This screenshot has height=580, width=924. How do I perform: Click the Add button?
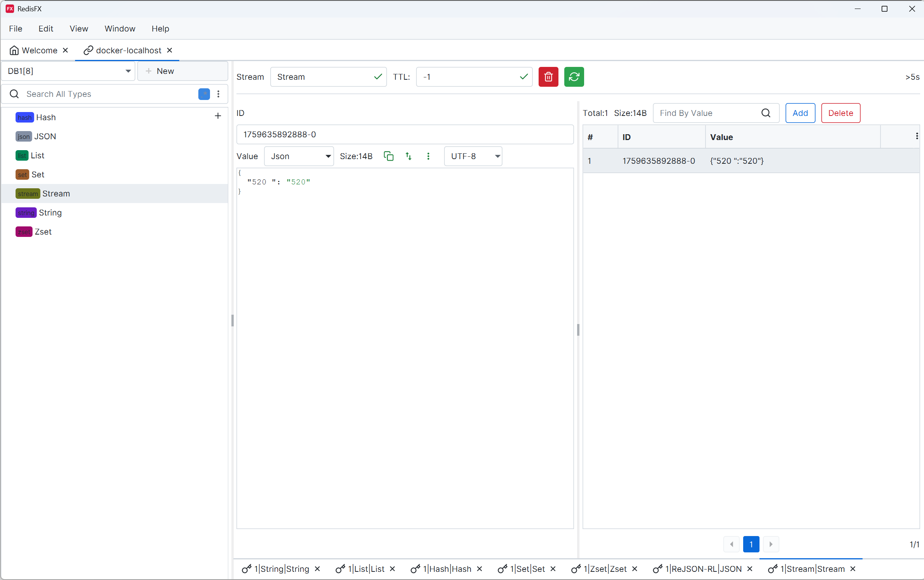coord(800,113)
